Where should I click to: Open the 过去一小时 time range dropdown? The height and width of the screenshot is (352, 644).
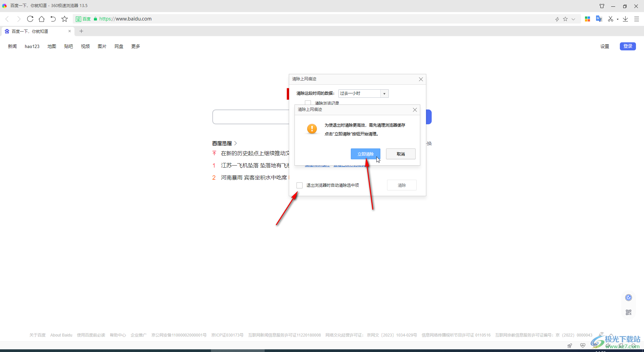click(x=364, y=93)
